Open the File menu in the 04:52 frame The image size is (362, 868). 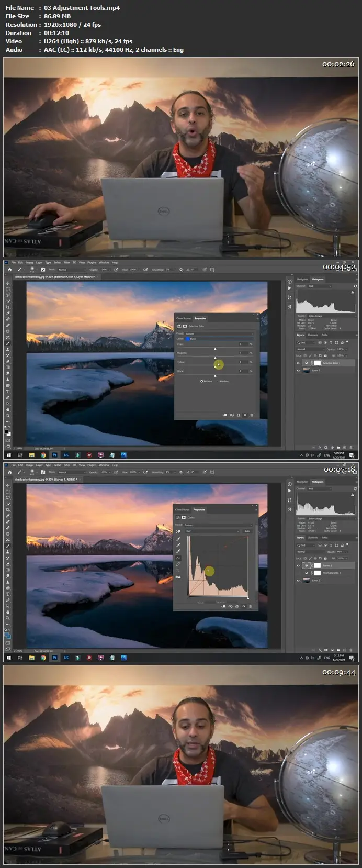coord(13,262)
